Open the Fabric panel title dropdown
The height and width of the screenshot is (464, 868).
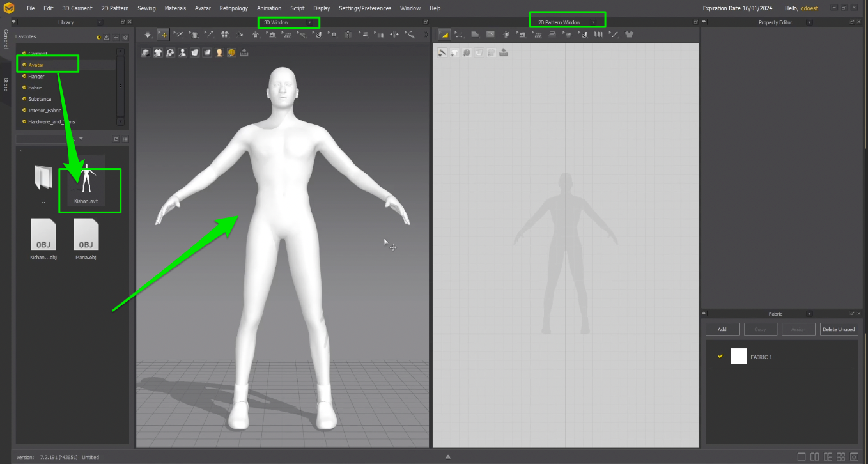[809, 314]
